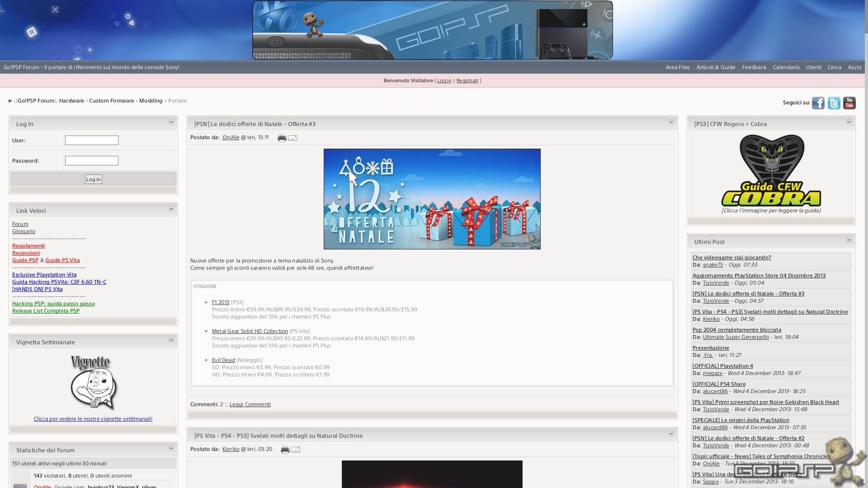
Task: Open the Guide PS Vita link
Action: tap(62, 260)
